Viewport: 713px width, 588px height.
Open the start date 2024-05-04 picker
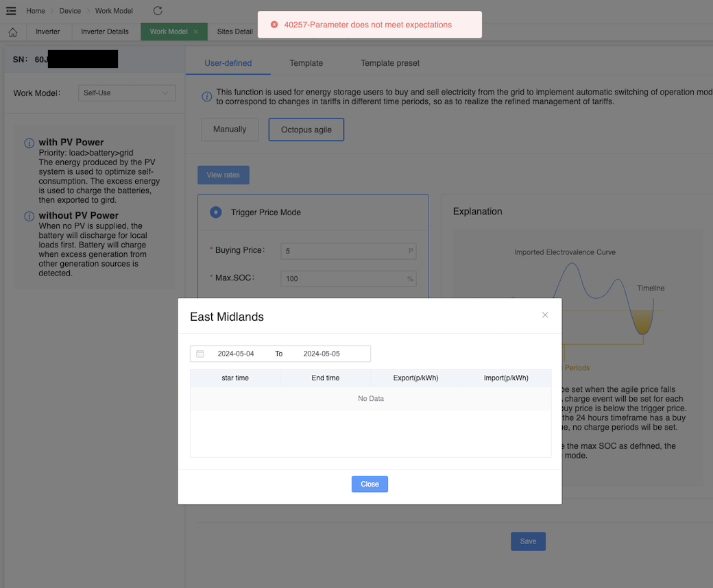click(x=236, y=354)
